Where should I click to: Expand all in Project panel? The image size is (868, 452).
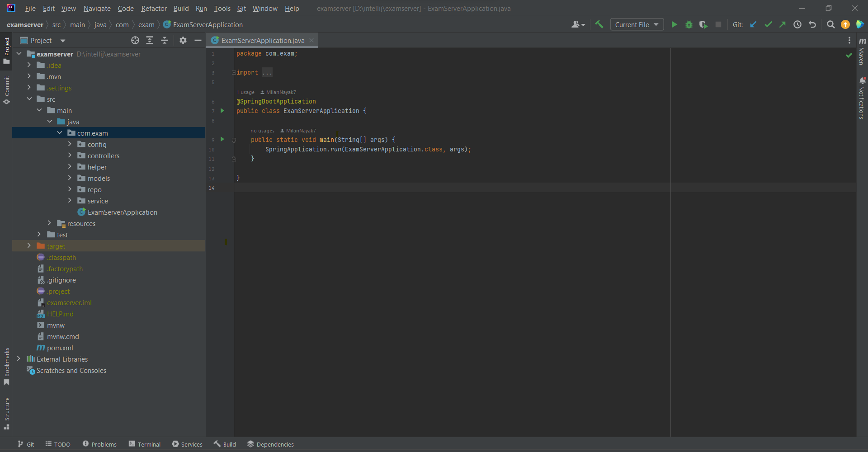pyautogui.click(x=150, y=40)
